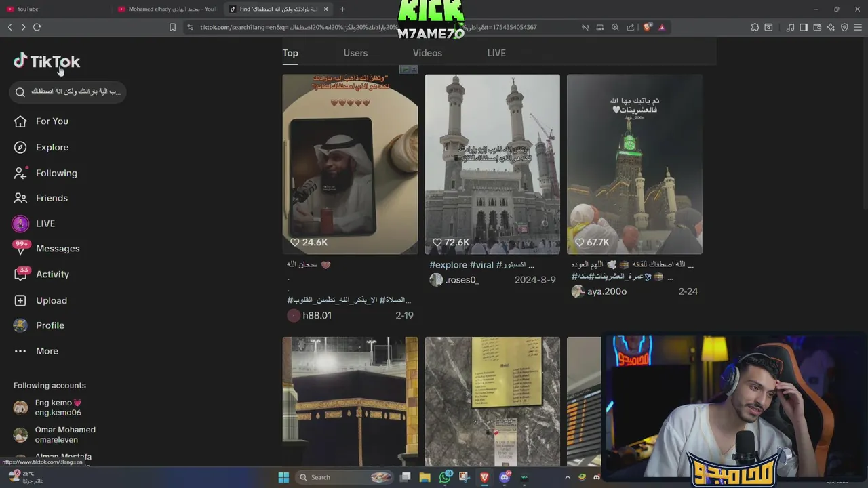
Task: Reload the page with the refresh icon
Action: tap(37, 27)
